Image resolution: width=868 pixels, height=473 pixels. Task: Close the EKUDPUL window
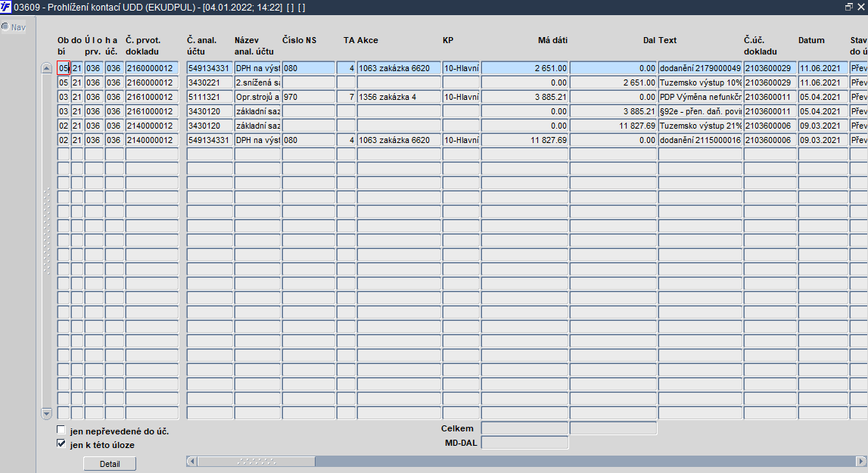pyautogui.click(x=860, y=8)
